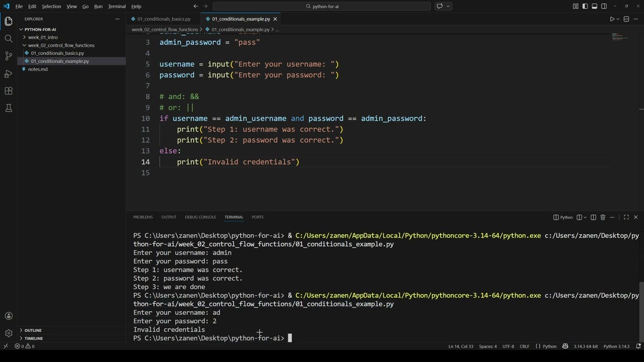Go back with the navigation arrow
The image size is (644, 362).
click(196, 6)
